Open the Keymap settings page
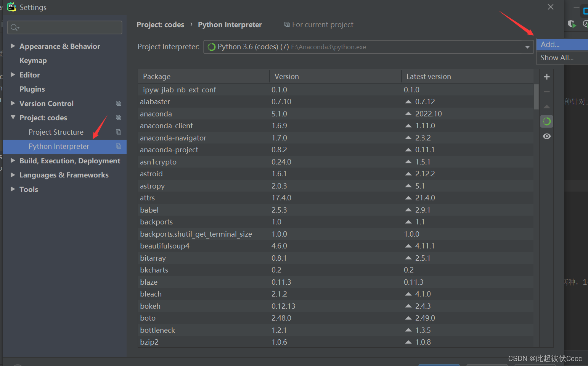Screen dimensions: 588x366 point(33,60)
